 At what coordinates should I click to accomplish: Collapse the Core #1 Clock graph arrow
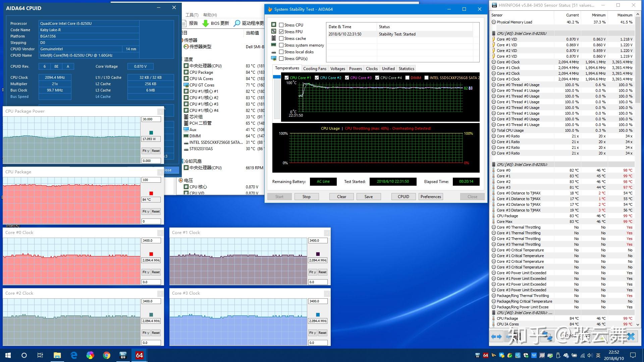[327, 233]
